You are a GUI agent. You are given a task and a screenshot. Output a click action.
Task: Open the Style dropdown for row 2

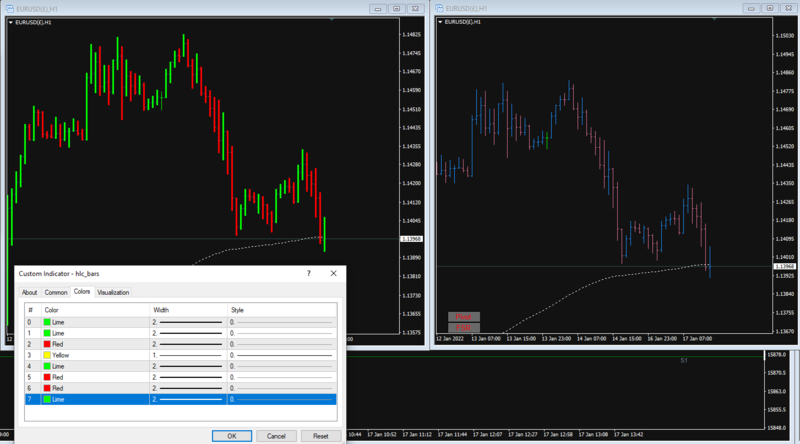[x=282, y=344]
